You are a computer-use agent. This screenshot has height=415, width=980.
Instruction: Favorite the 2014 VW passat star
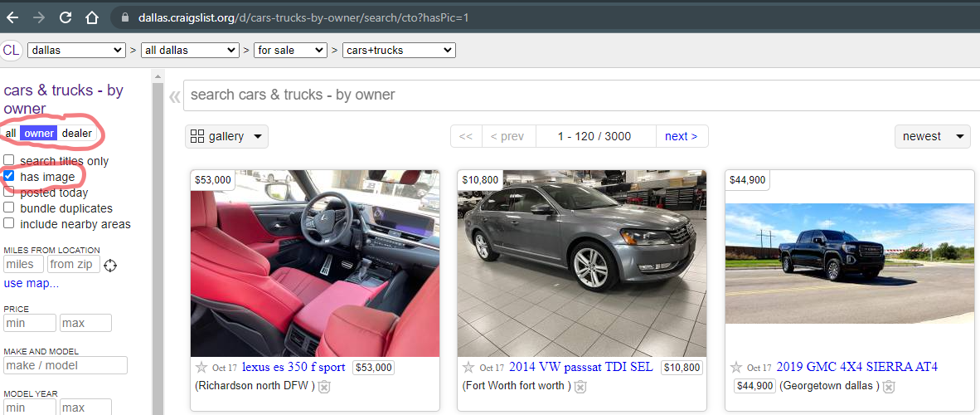[468, 368]
